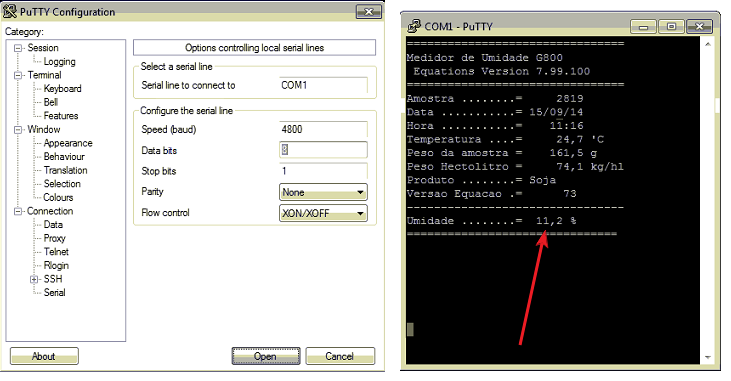Select Colours category
The image size is (731, 381).
click(58, 197)
